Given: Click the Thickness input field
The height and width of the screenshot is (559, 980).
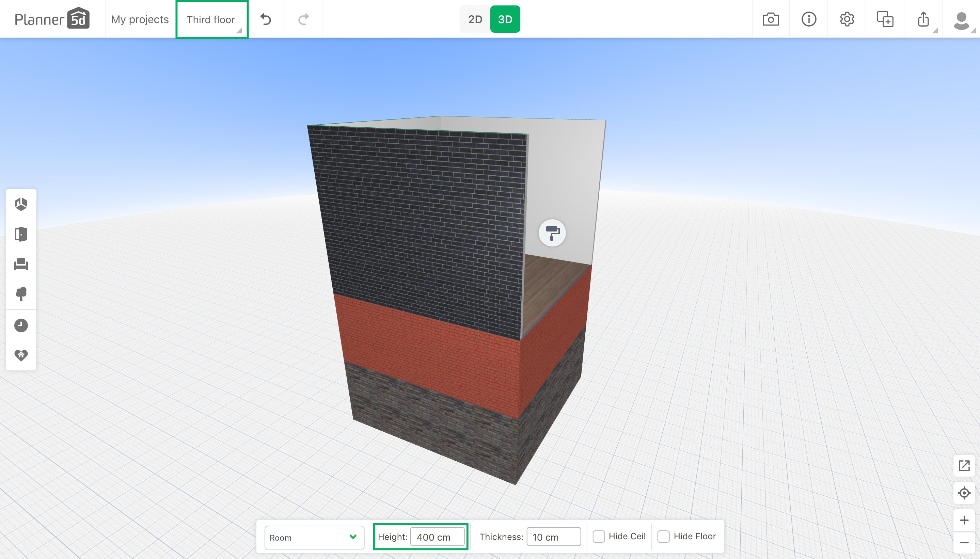Looking at the screenshot, I should click(553, 537).
